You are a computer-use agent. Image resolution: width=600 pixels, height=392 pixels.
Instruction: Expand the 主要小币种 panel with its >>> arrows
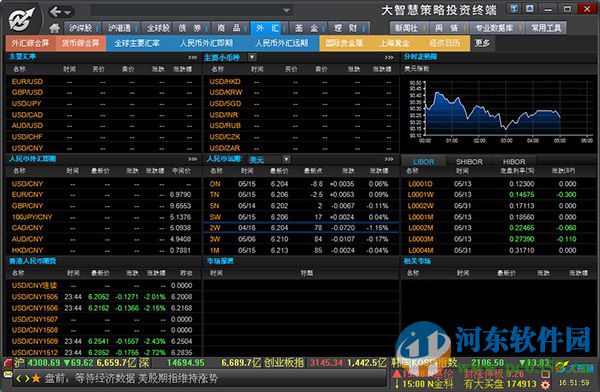point(389,57)
